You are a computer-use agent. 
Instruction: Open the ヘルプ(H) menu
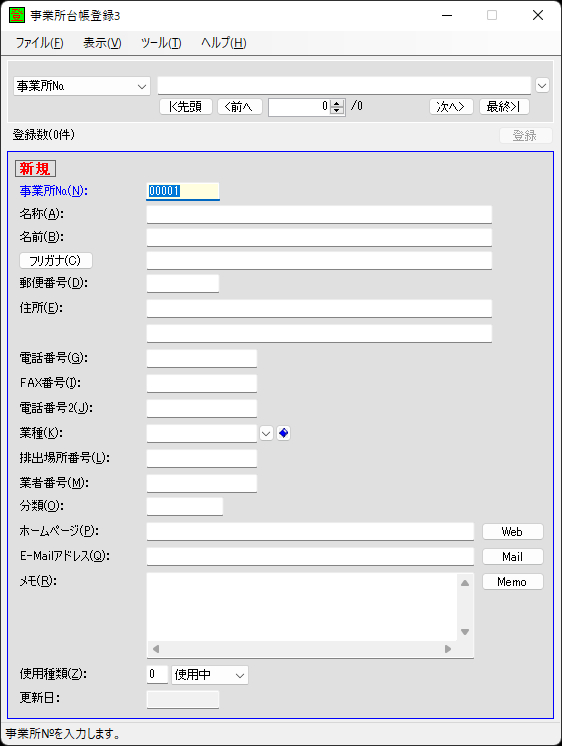point(224,43)
